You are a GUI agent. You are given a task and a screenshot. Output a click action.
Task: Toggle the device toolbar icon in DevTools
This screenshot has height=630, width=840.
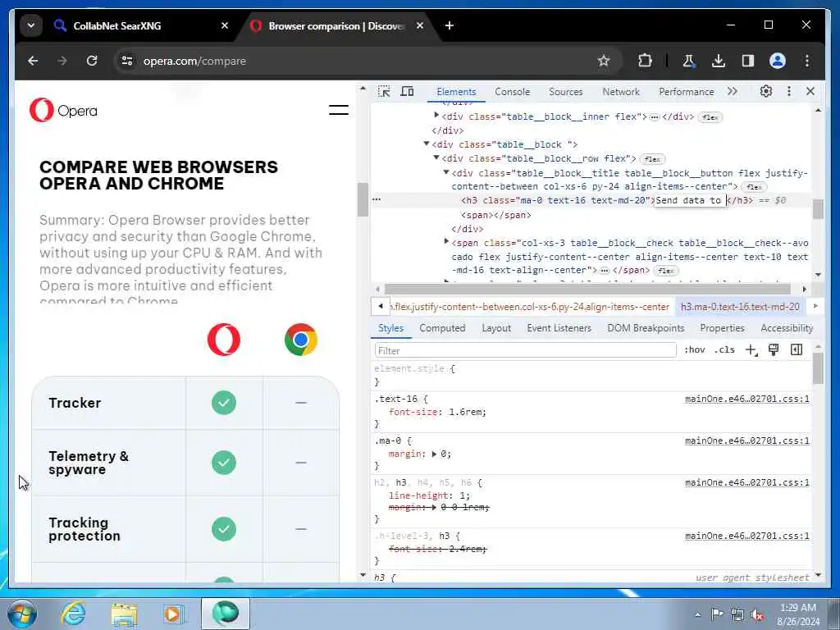[407, 92]
